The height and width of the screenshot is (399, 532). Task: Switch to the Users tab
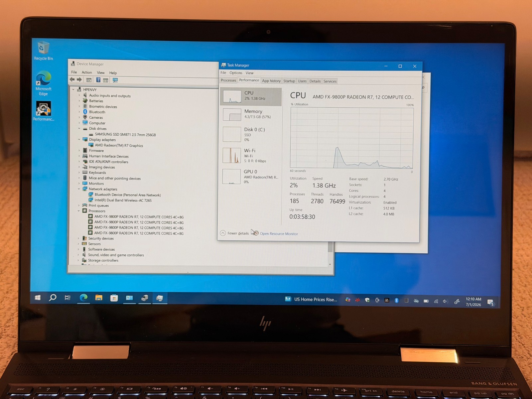pyautogui.click(x=302, y=81)
